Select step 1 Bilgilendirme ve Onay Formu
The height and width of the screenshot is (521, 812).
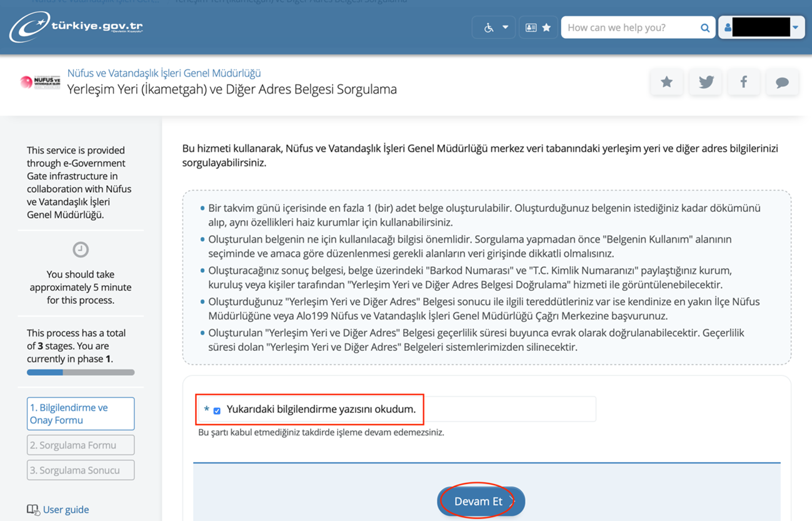[x=81, y=413]
